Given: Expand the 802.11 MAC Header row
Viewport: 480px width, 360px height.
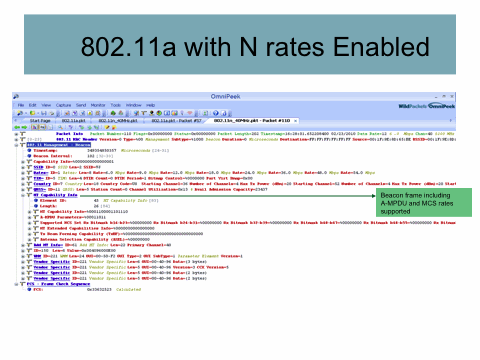Looking at the screenshot, I should pos(16,139).
